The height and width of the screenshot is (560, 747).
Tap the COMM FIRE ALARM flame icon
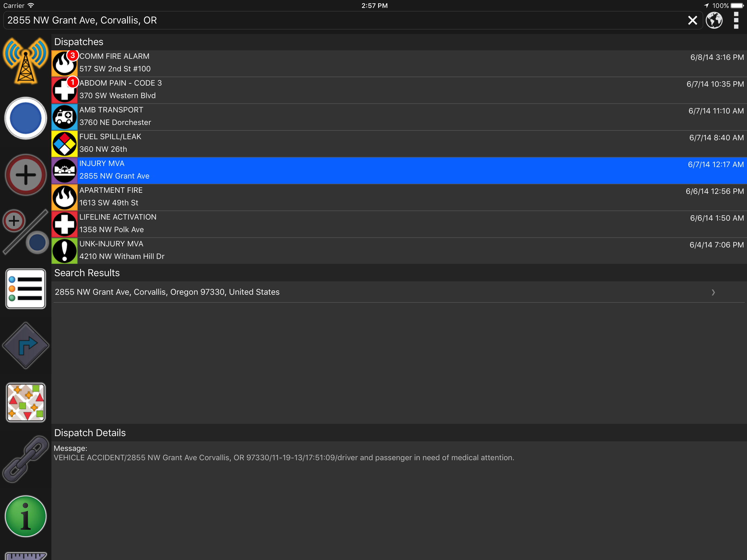65,63
